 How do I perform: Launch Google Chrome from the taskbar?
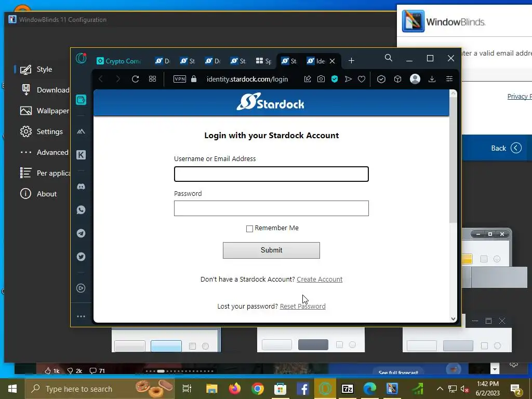point(258,389)
